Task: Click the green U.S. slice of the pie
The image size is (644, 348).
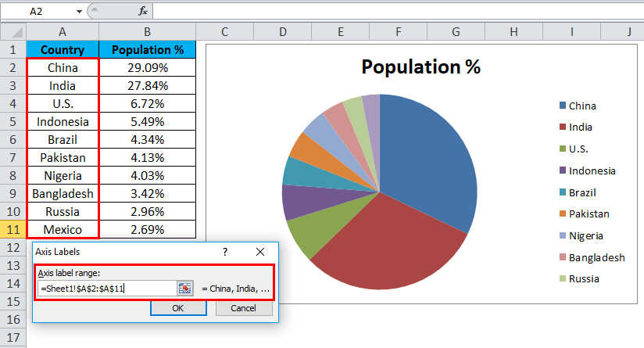Action: (324, 228)
